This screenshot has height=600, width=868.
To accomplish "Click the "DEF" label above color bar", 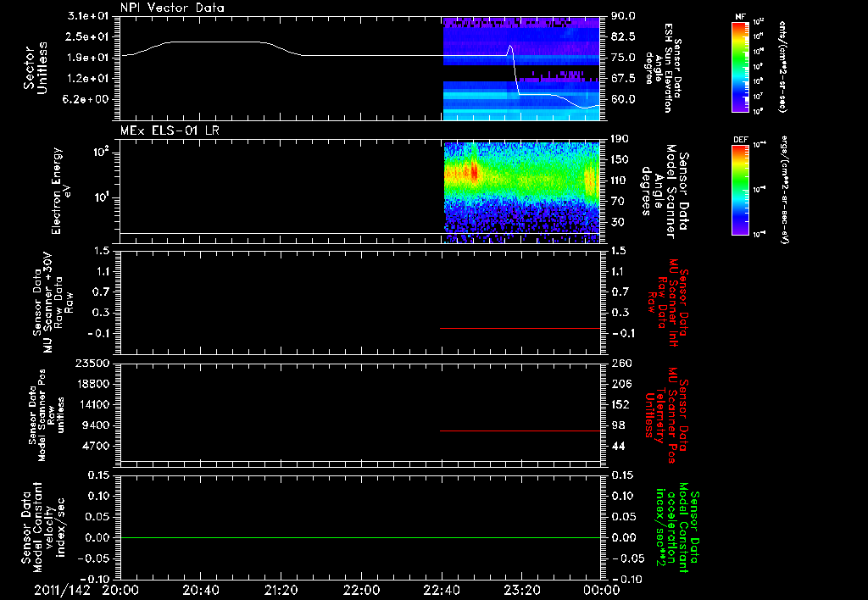I will click(741, 140).
